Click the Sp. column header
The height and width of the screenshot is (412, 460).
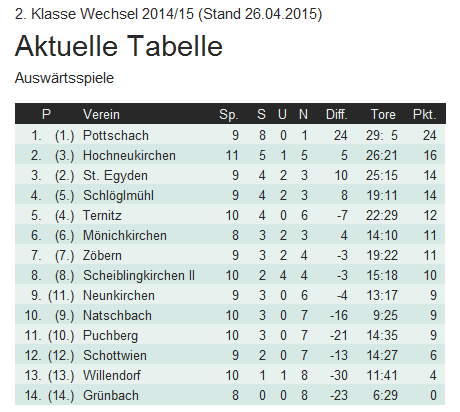[x=229, y=114]
